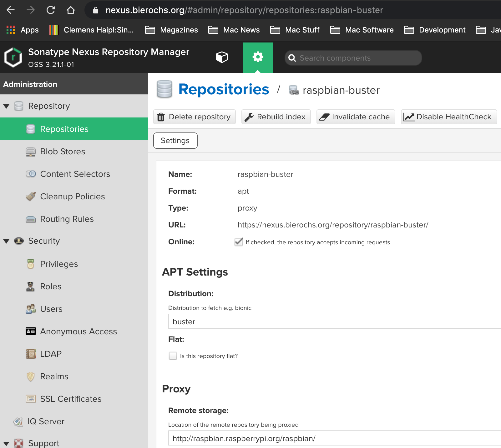
Task: Select the Settings tab
Action: (x=175, y=141)
